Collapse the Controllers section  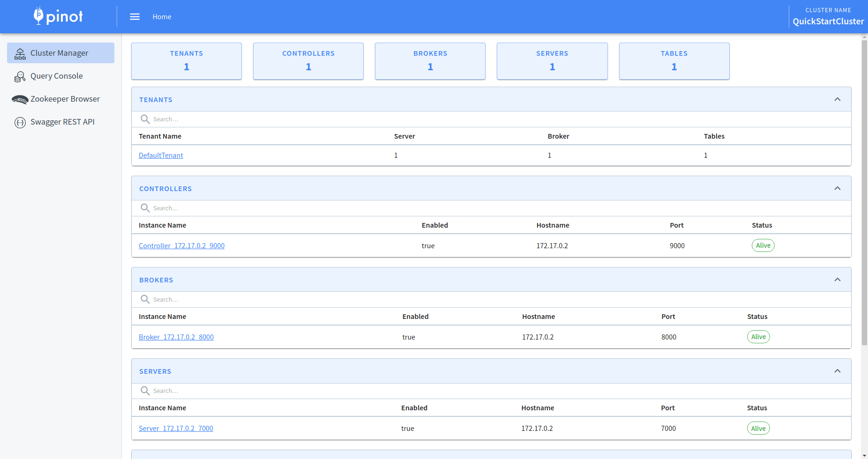pos(838,188)
